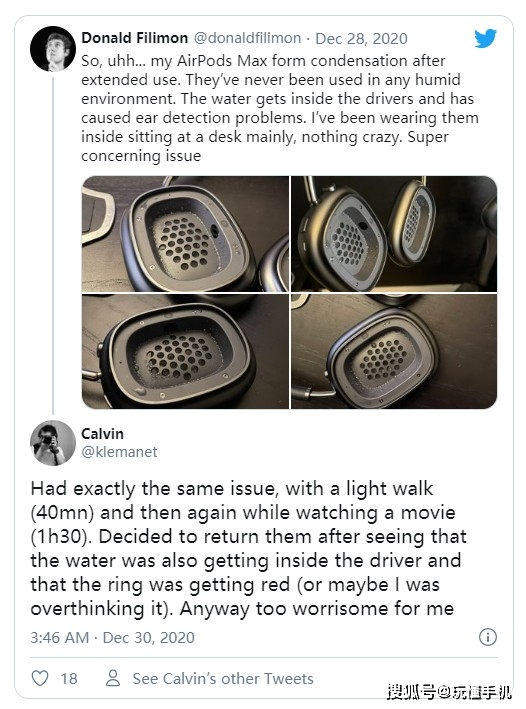Open the tweet info circle icon

coord(488,637)
